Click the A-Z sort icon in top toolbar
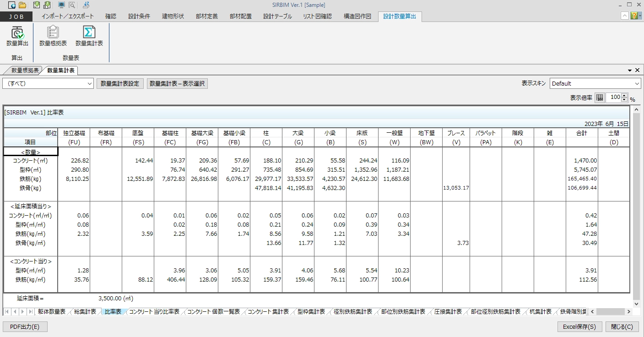 (86, 5)
